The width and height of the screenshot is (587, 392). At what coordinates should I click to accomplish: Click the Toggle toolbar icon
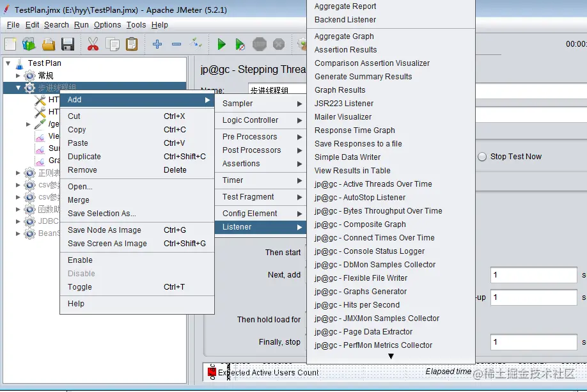click(x=196, y=43)
